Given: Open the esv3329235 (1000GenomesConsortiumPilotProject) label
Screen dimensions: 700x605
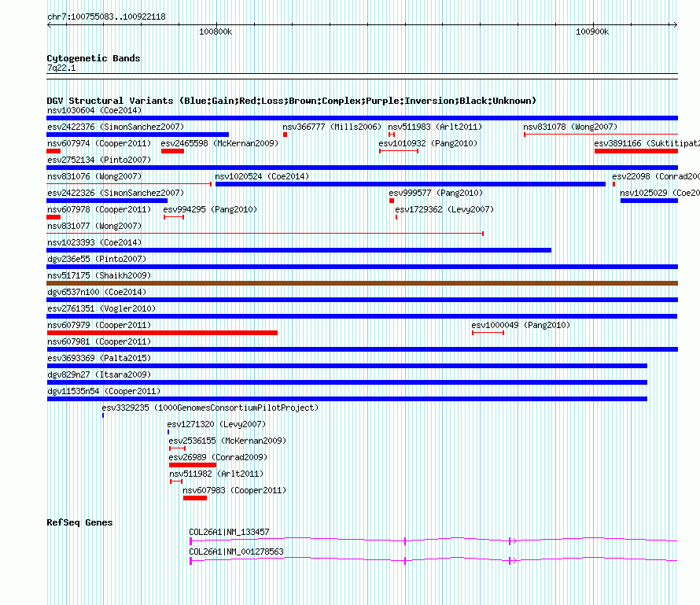Looking at the screenshot, I should (x=210, y=408).
